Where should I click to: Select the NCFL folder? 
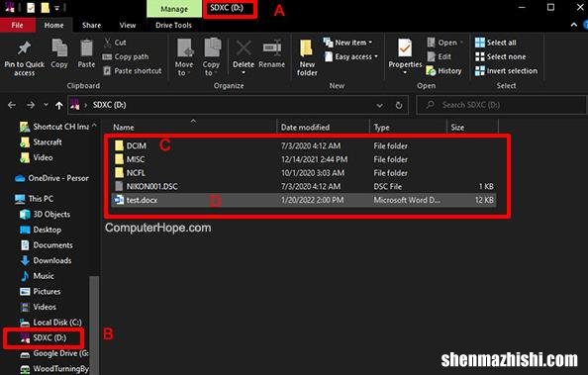click(x=303, y=173)
